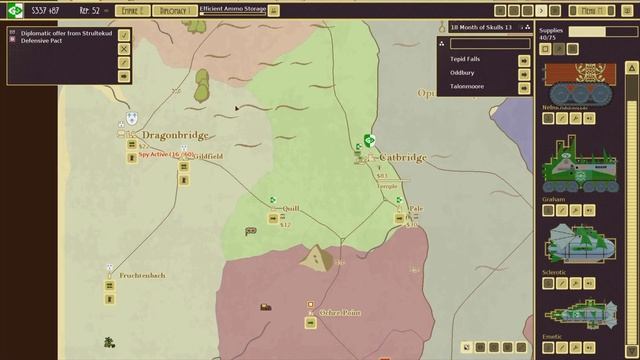
Task: Select the Graham green landship thumbnail
Action: coord(580,165)
